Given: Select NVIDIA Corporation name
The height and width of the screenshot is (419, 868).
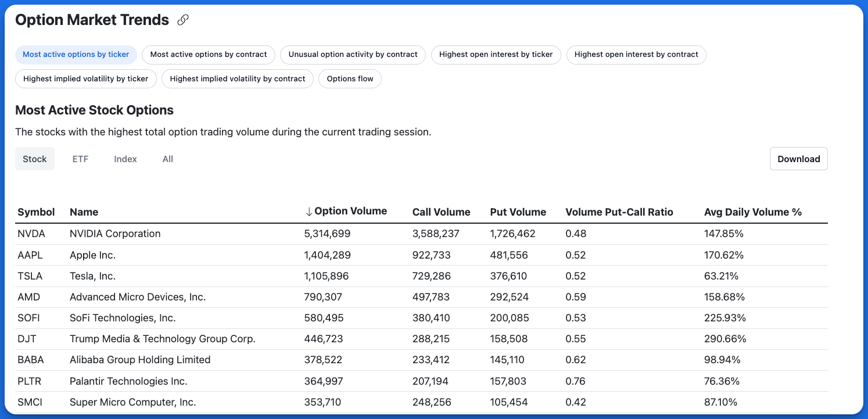Looking at the screenshot, I should pyautogui.click(x=115, y=234).
